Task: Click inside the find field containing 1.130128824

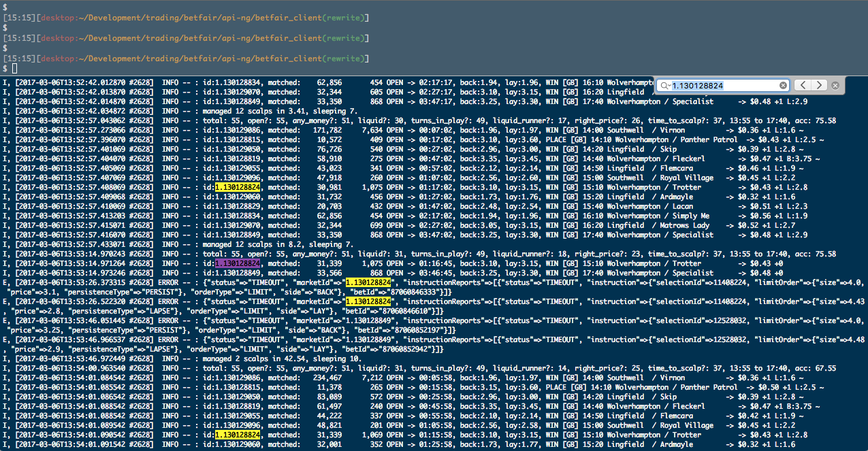Action: (x=722, y=86)
